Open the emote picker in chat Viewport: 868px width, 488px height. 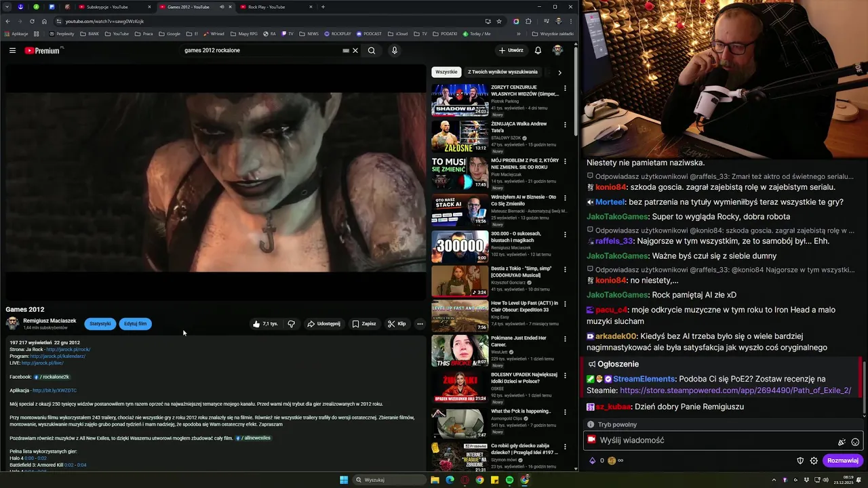coord(855,442)
